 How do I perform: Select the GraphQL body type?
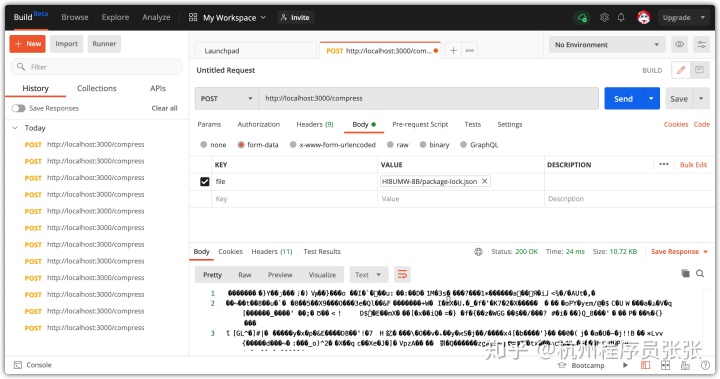(x=463, y=145)
